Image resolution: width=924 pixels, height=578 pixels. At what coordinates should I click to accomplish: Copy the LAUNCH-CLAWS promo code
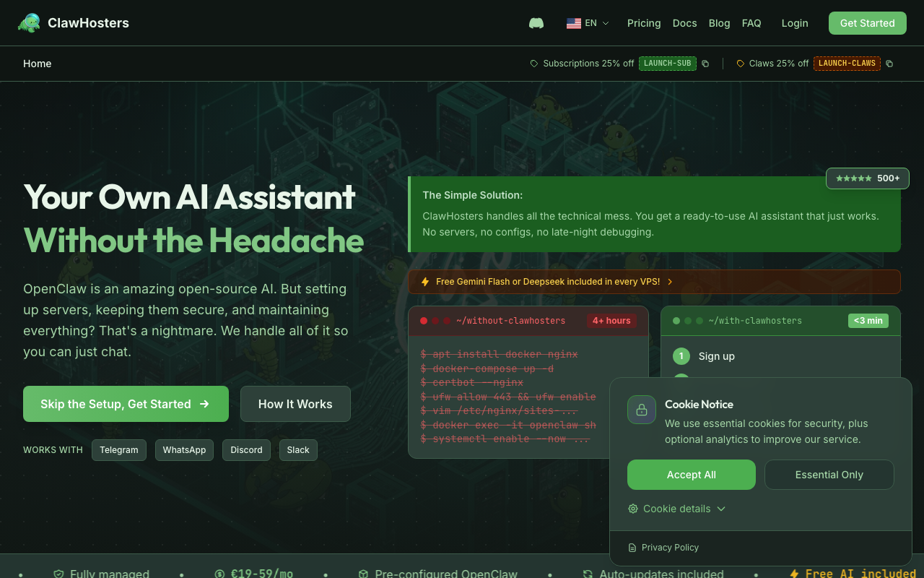pyautogui.click(x=889, y=64)
